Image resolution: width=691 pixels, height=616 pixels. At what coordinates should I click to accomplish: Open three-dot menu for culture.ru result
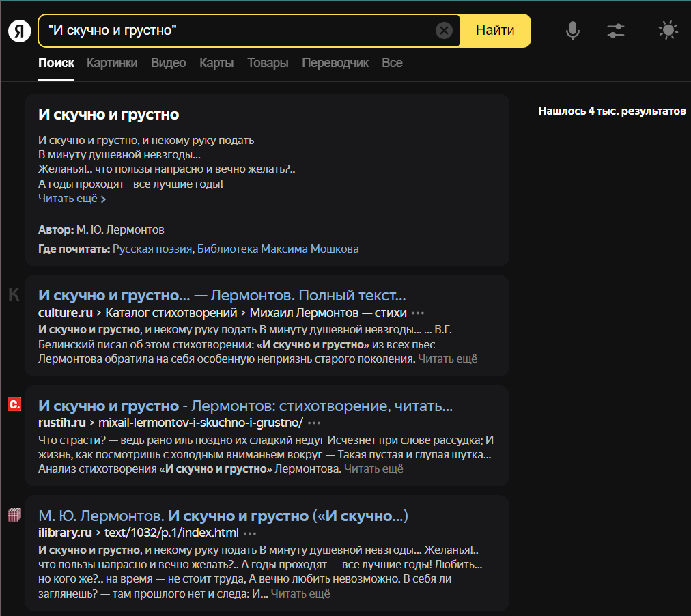pyautogui.click(x=417, y=313)
